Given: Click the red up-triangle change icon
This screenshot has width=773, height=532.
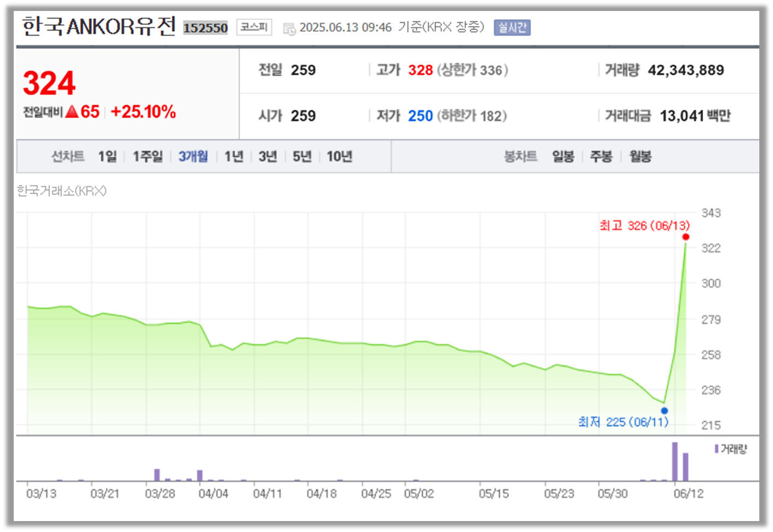Looking at the screenshot, I should (72, 112).
